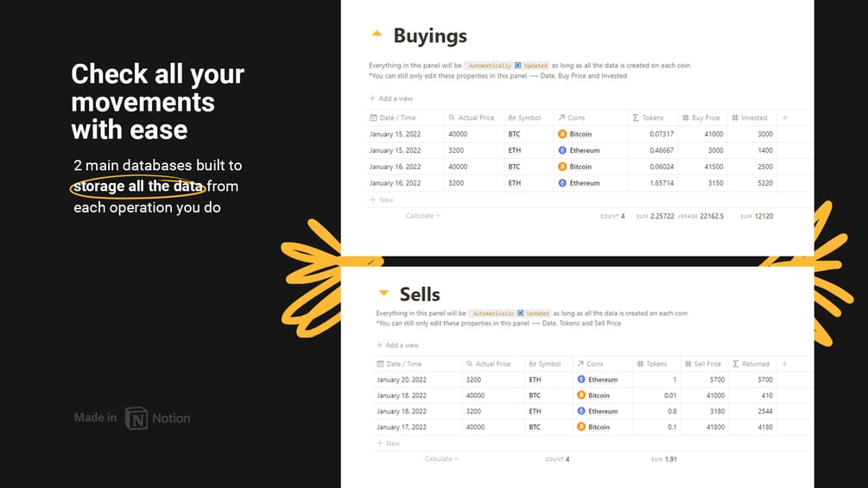The height and width of the screenshot is (488, 868).
Task: Add new row in Buyings table
Action: [382, 200]
